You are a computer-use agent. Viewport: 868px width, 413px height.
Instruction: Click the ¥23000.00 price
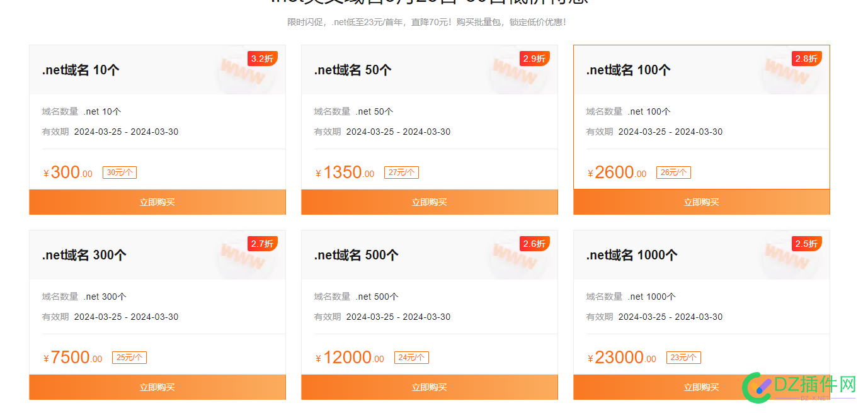pos(622,358)
